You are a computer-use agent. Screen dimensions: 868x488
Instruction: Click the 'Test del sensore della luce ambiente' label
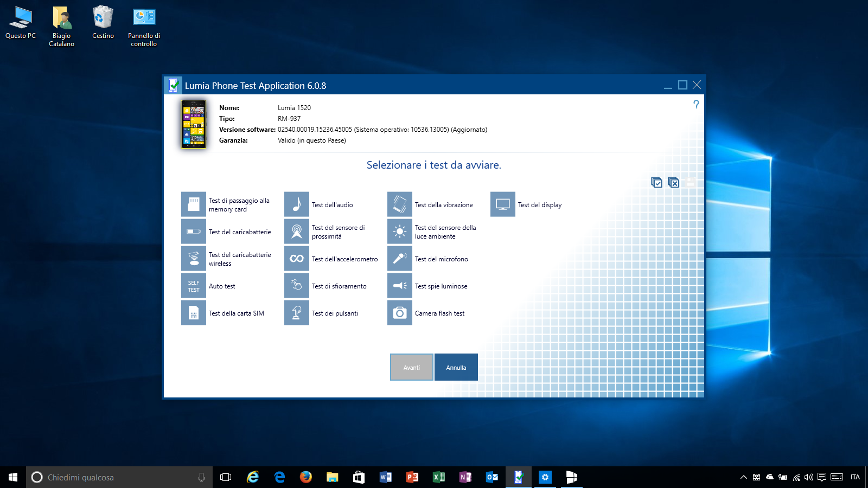pos(445,232)
